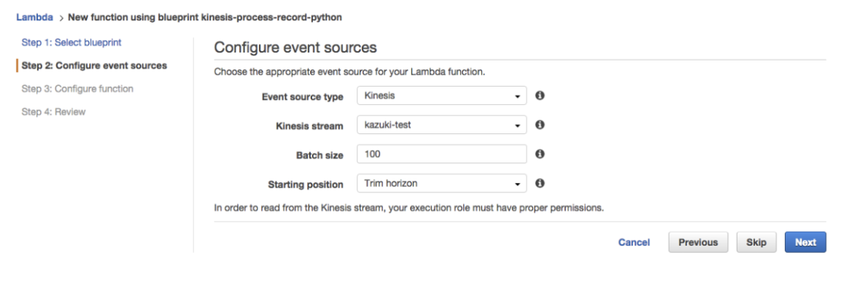The height and width of the screenshot is (293, 868).
Task: Go to Lambda via breadcrumb link
Action: pyautogui.click(x=34, y=17)
